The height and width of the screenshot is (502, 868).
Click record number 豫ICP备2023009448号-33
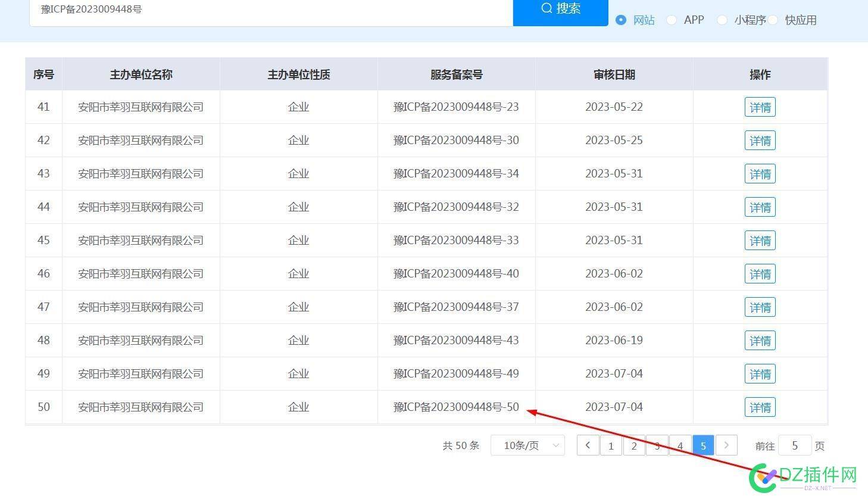[456, 241]
